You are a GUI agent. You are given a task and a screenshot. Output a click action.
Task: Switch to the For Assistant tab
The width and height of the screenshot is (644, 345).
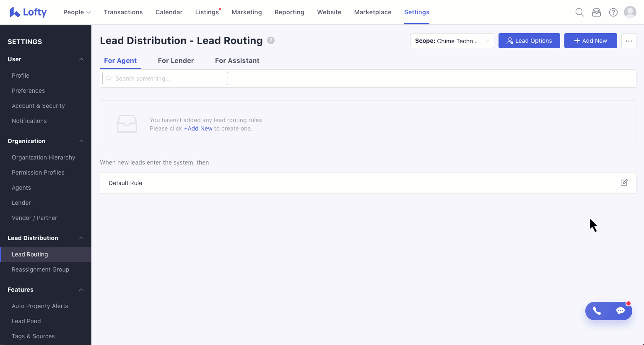pos(237,60)
